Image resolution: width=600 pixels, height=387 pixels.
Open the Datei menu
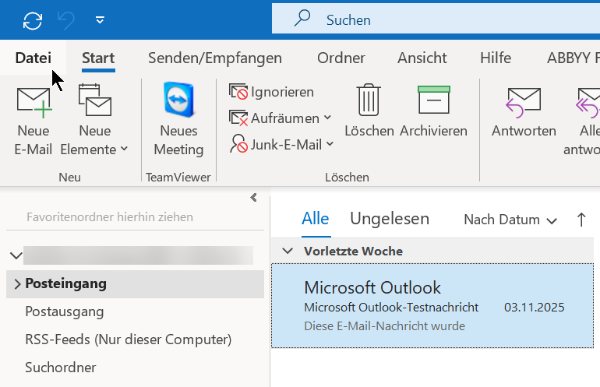coord(33,58)
